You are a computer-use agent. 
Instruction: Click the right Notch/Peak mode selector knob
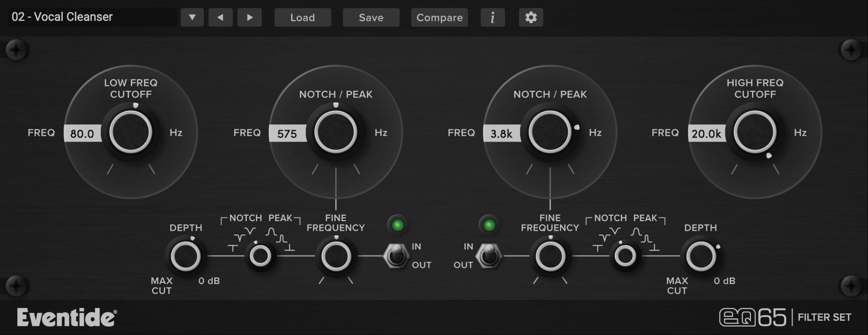click(625, 256)
